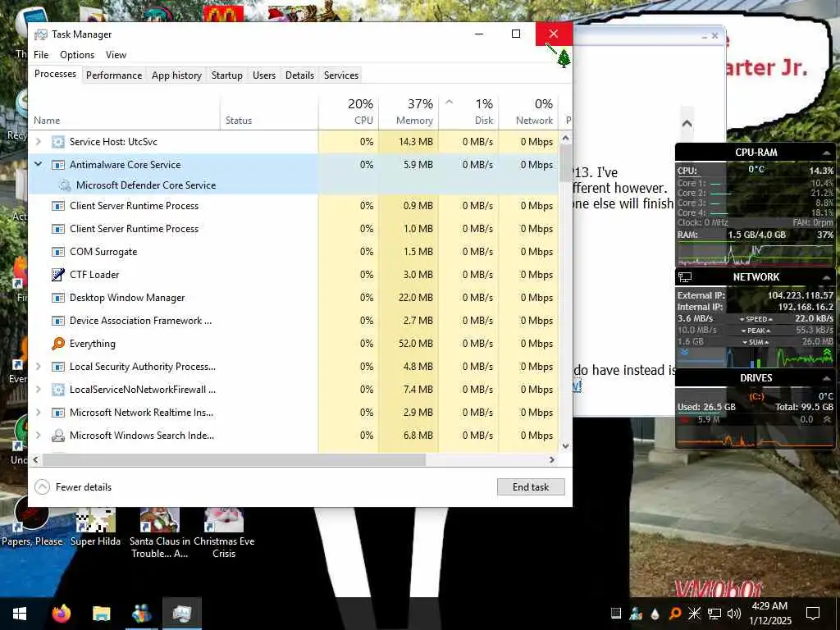Collapse the DRIVES widget section
The width and height of the screenshot is (840, 630).
click(826, 379)
